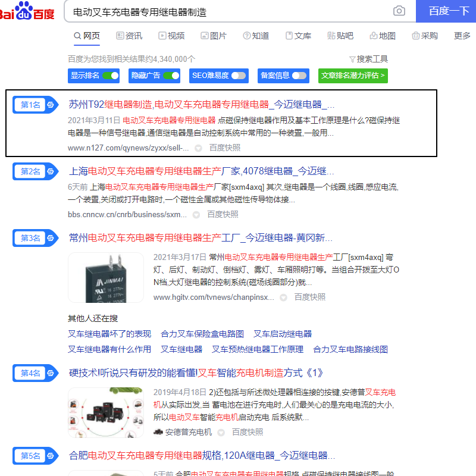Open result 苏州T92继电器制造
Viewport: 476px width, 476px height.
click(x=202, y=105)
